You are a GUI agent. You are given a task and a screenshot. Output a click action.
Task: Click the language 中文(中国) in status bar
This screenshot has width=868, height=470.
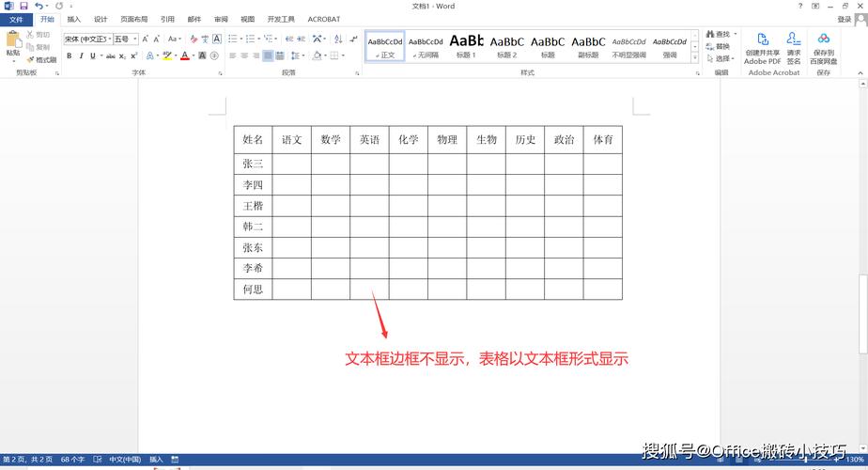tap(125, 460)
